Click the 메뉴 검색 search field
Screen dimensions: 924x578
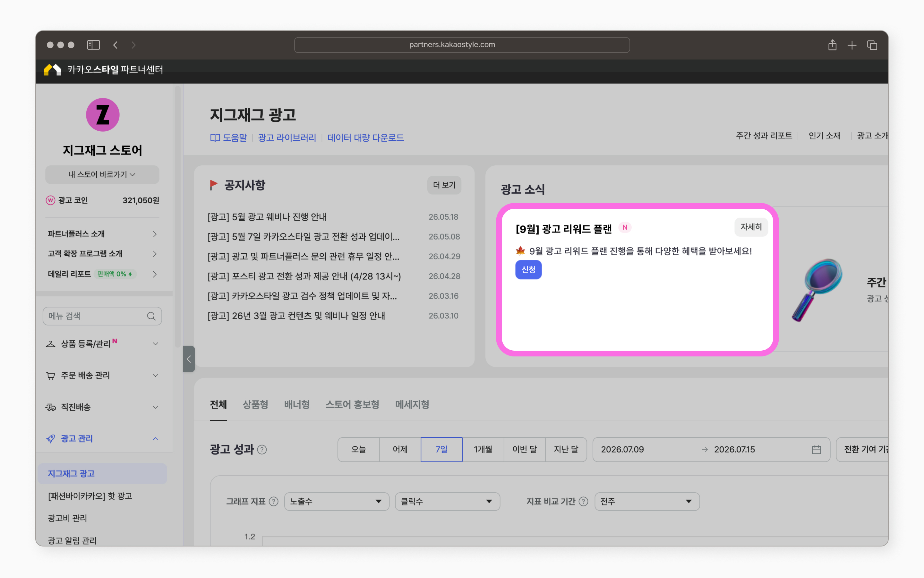click(102, 316)
